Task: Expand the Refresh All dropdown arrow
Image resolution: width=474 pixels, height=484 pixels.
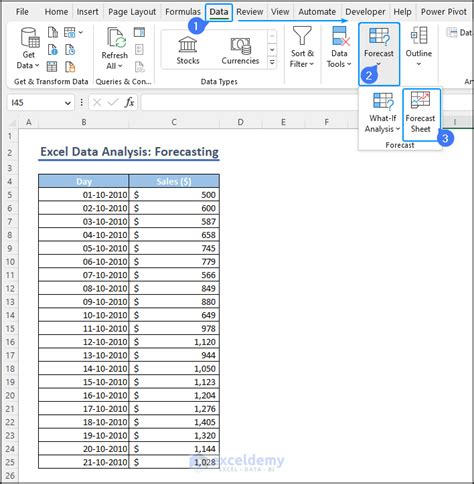Action: click(x=120, y=66)
